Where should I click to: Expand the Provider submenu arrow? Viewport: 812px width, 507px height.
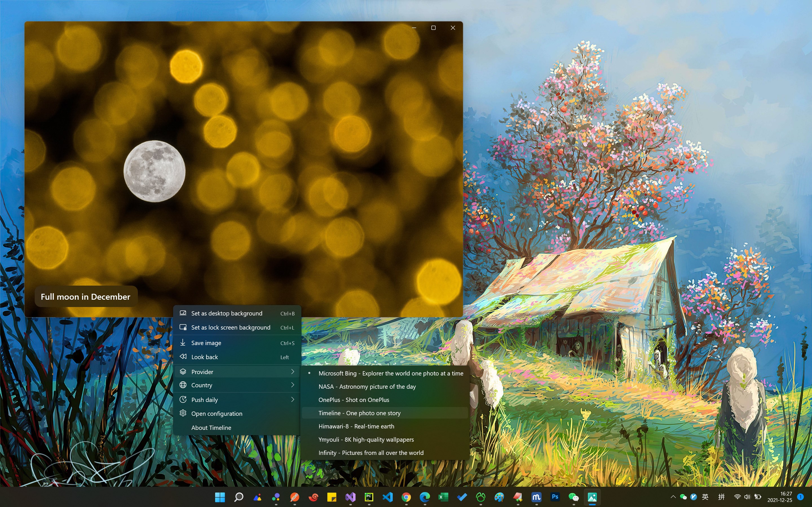pyautogui.click(x=293, y=372)
